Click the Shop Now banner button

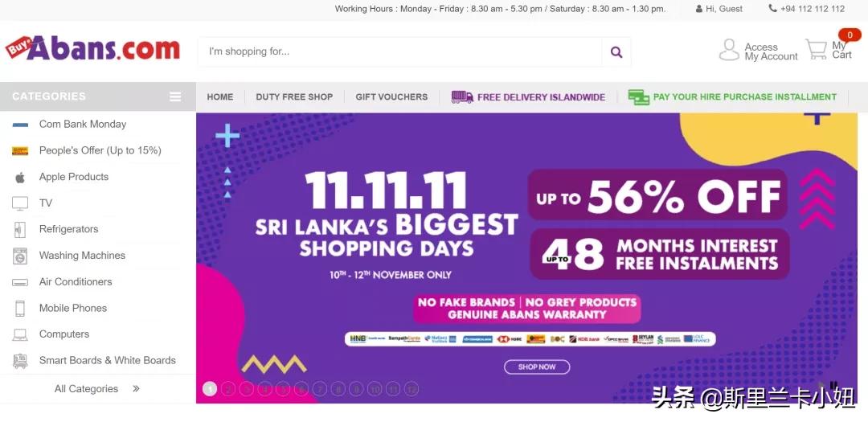point(537,367)
